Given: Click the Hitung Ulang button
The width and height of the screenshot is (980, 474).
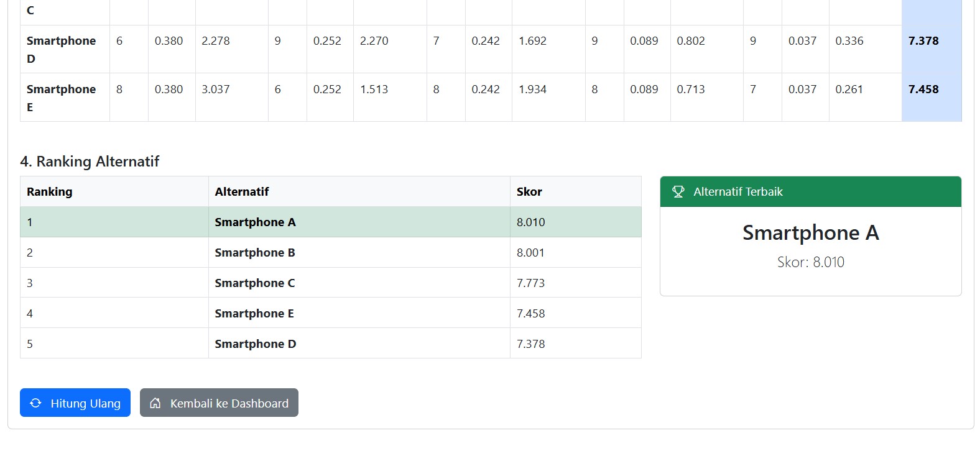Looking at the screenshot, I should (x=75, y=403).
